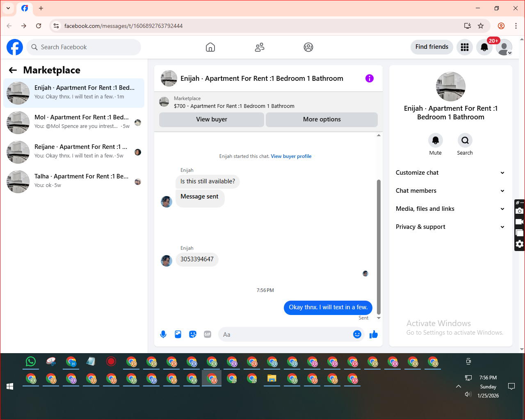Click the browser address bar URL
This screenshot has width=525, height=420.
(x=123, y=26)
